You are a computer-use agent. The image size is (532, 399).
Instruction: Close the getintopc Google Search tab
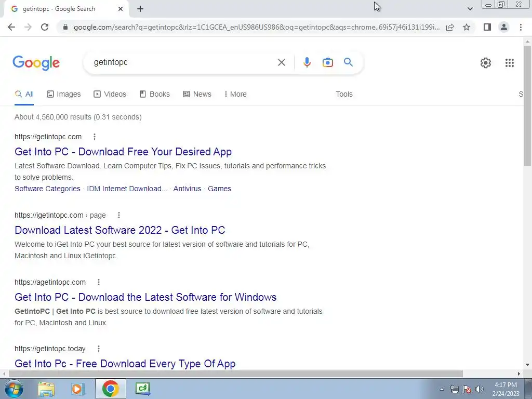(x=121, y=9)
